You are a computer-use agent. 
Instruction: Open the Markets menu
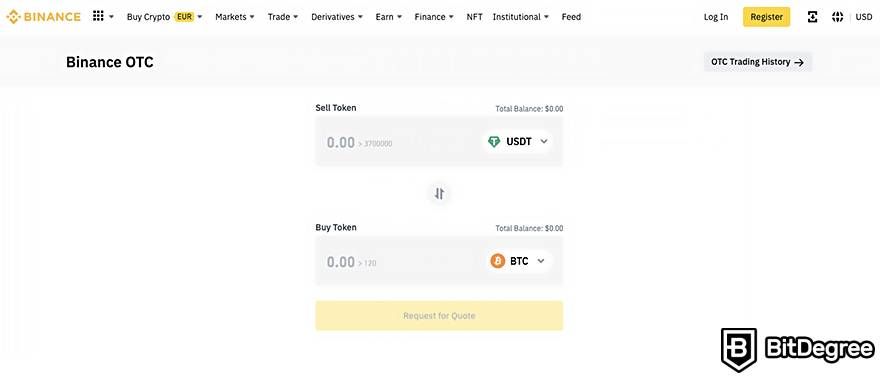235,17
